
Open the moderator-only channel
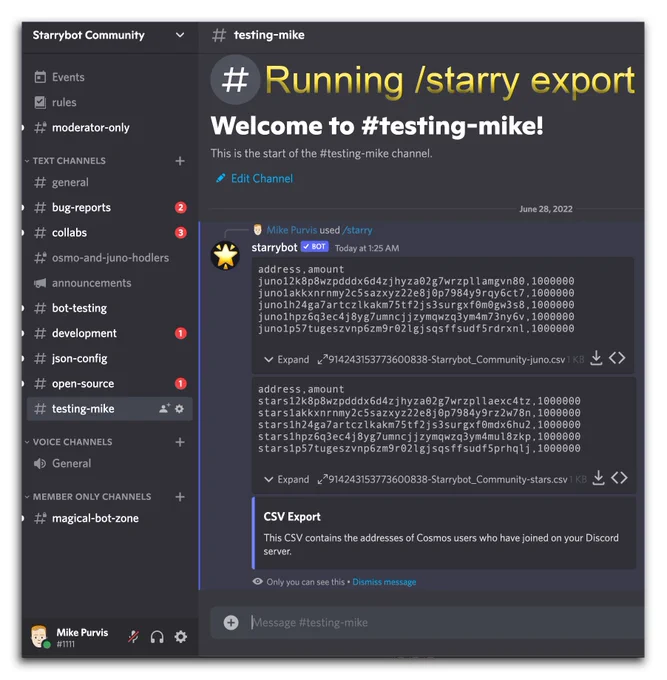tap(82, 128)
